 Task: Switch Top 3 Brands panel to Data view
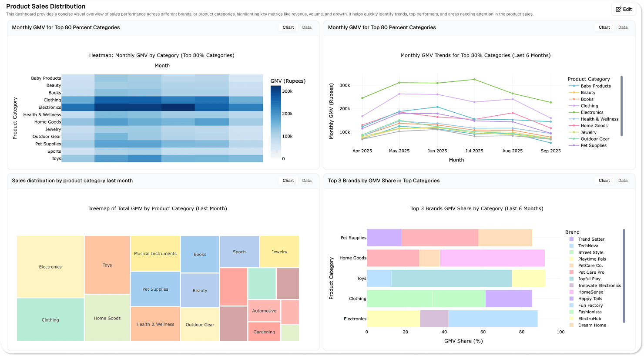pos(623,180)
